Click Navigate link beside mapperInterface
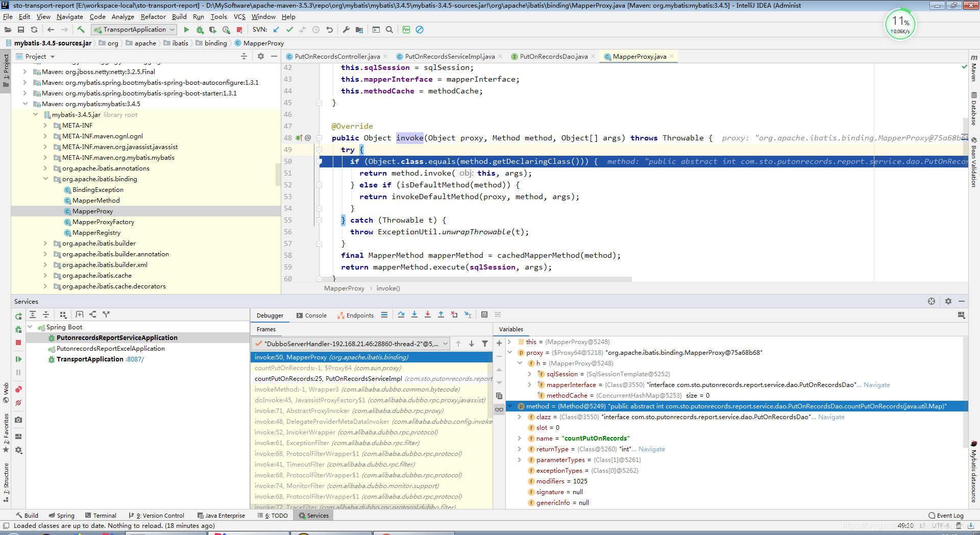The width and height of the screenshot is (980, 535). pyautogui.click(x=876, y=385)
